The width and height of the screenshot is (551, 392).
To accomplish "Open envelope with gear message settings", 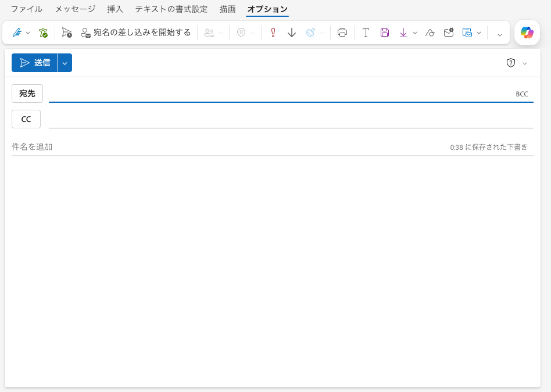I will click(449, 33).
